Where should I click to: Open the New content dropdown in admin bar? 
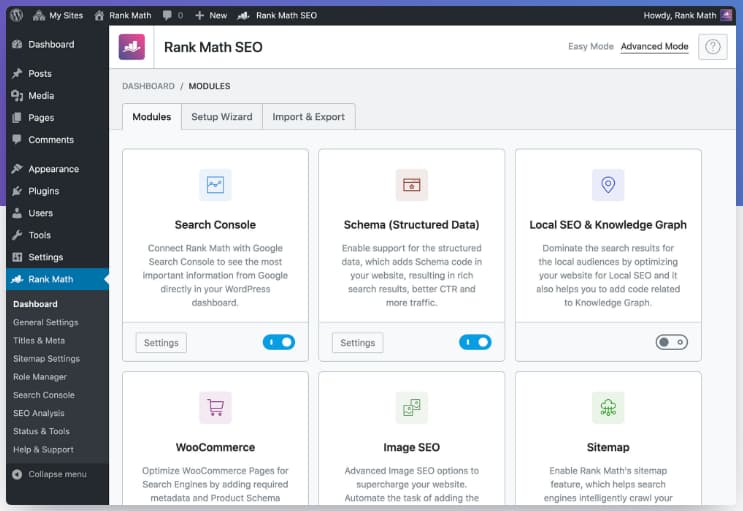coord(211,16)
